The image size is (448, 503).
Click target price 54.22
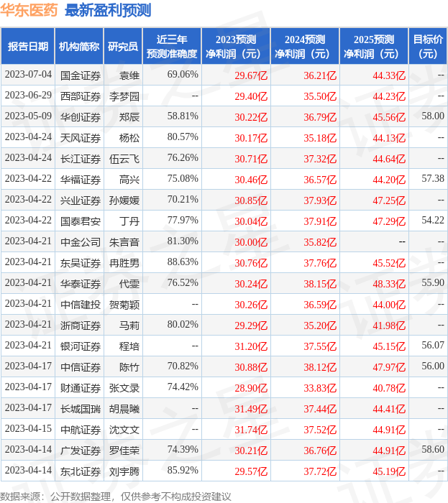click(x=433, y=221)
